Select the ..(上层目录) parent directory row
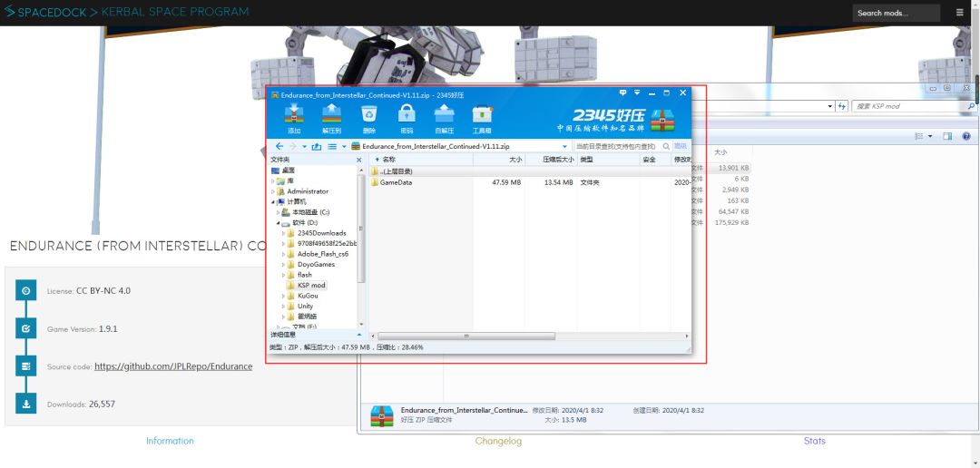This screenshot has width=980, height=468. pos(530,171)
